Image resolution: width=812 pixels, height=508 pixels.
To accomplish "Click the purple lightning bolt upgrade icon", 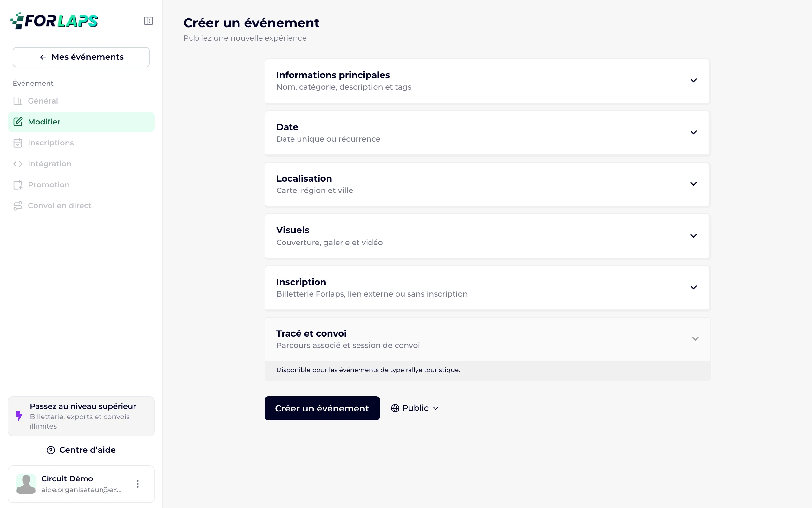I will (x=19, y=416).
